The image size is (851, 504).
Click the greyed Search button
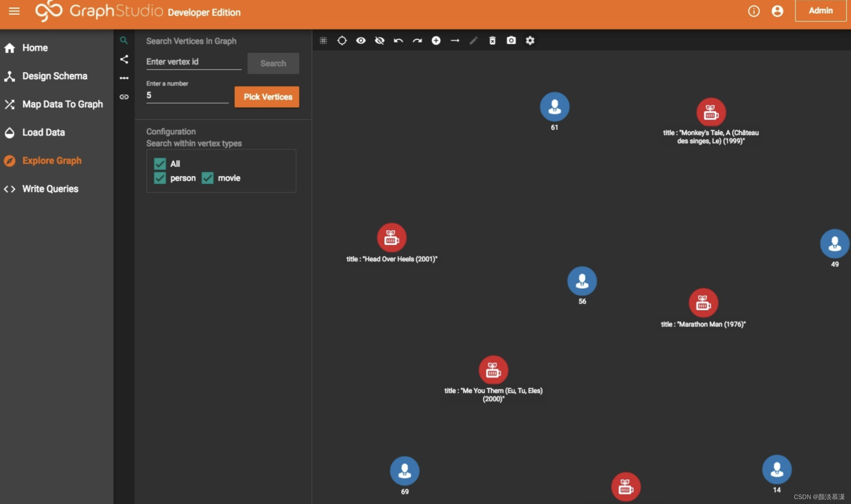pyautogui.click(x=273, y=63)
